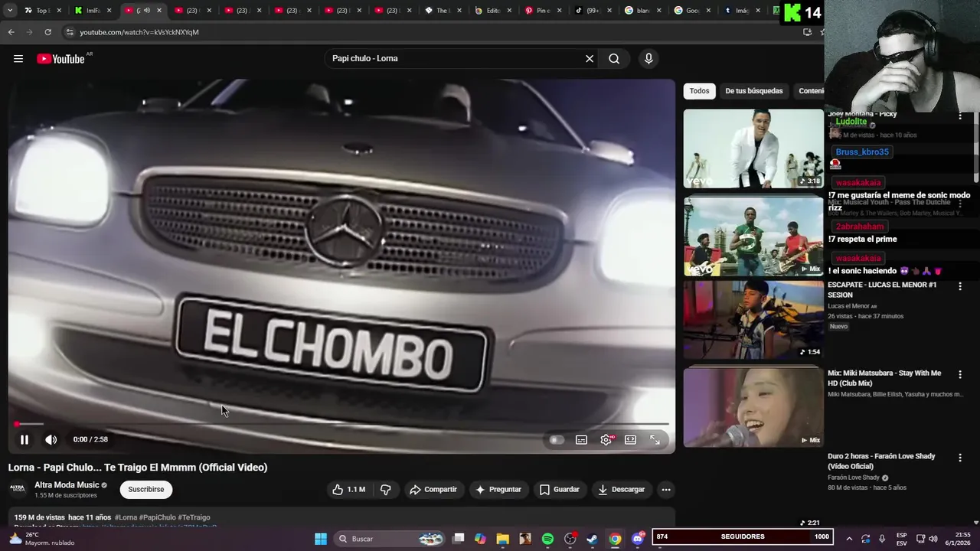The image size is (980, 551).
Task: Click the Preguntar button
Action: (x=498, y=489)
